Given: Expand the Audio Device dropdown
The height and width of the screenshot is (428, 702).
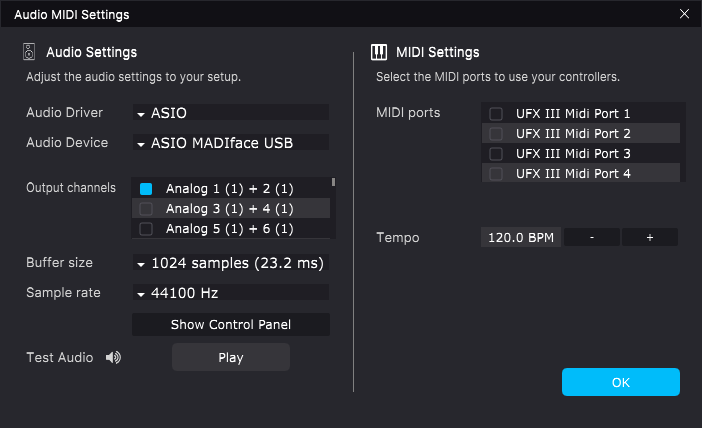Looking at the screenshot, I should point(230,143).
